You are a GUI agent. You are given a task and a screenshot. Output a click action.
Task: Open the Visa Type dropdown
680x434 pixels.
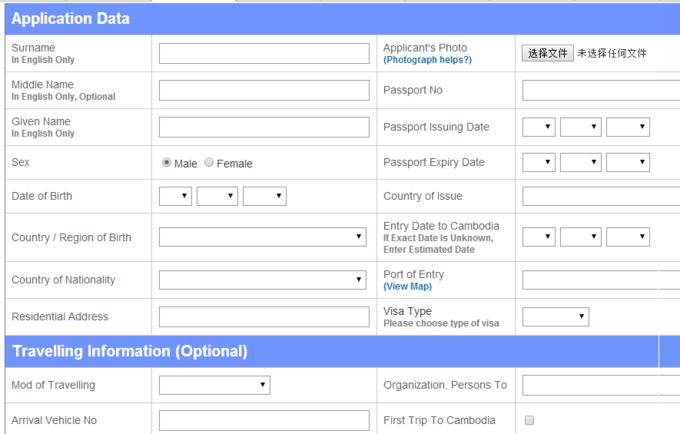tap(555, 317)
